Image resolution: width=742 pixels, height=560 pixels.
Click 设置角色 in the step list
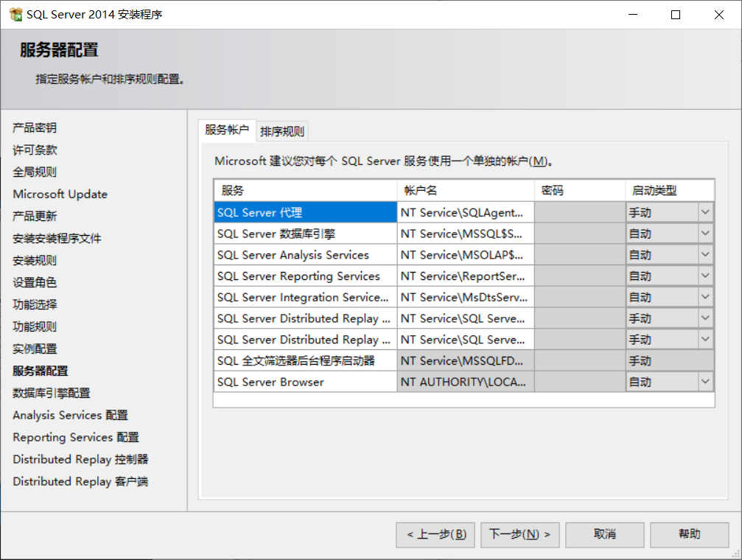click(x=35, y=283)
